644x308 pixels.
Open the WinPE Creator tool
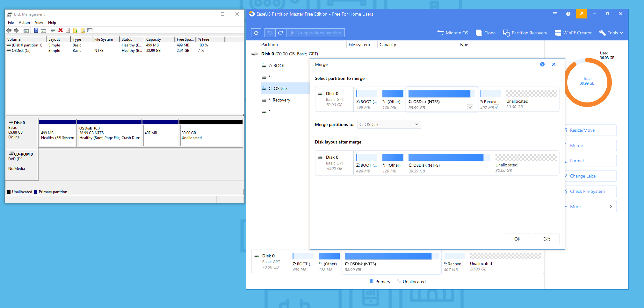(573, 32)
